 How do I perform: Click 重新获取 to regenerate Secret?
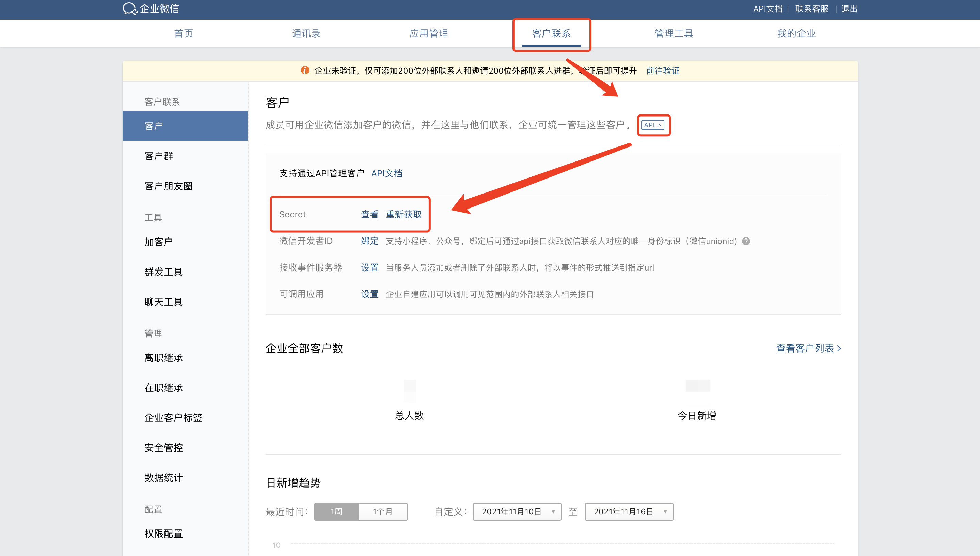point(404,214)
